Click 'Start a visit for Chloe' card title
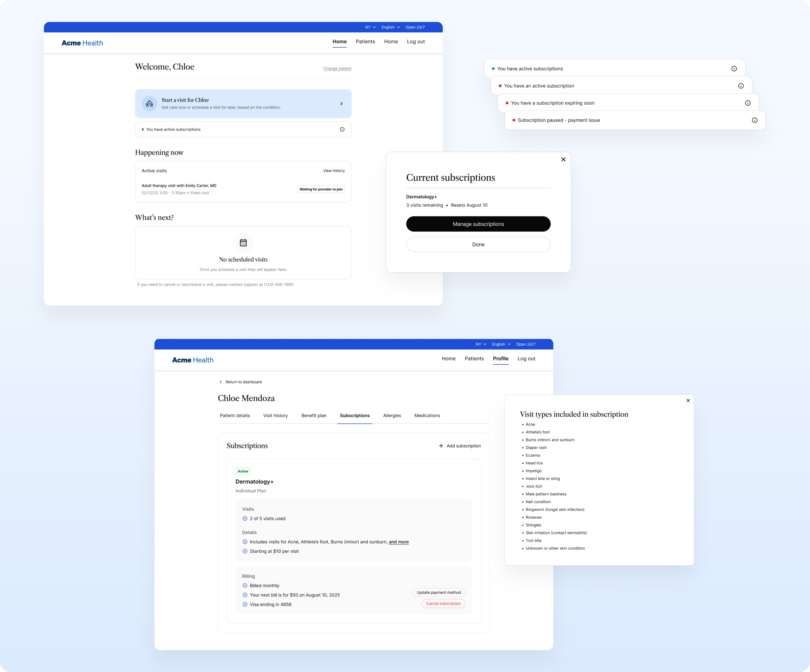Screen dimensions: 810x672 coord(185,100)
